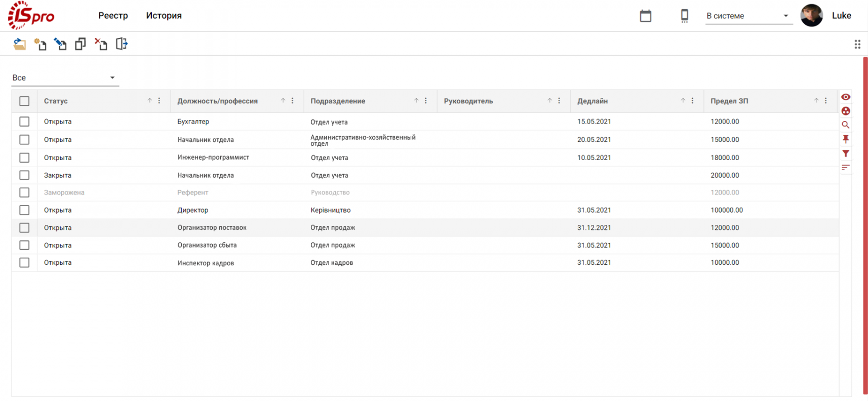Open the Все filter dropdown
This screenshot has height=401, width=868.
click(65, 78)
